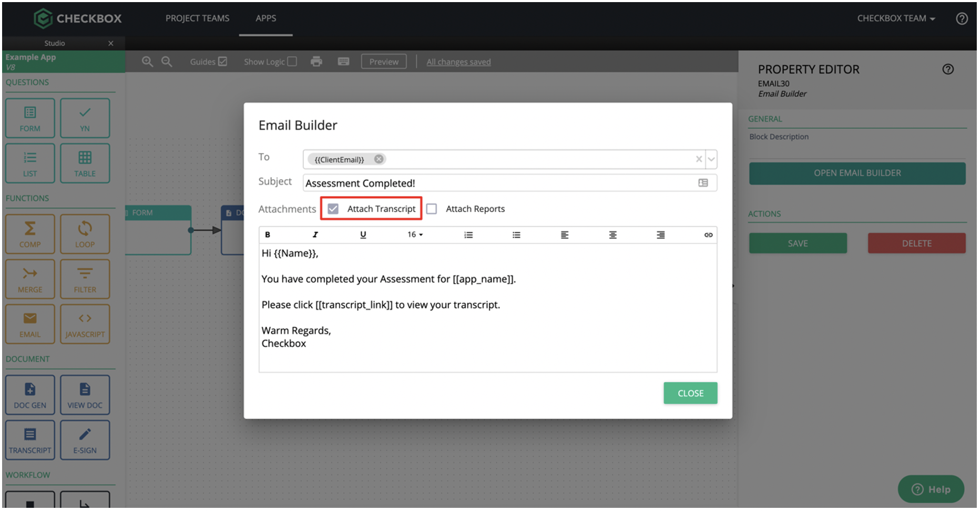Pick the MERGE function block
The image size is (980, 511).
pyautogui.click(x=30, y=279)
